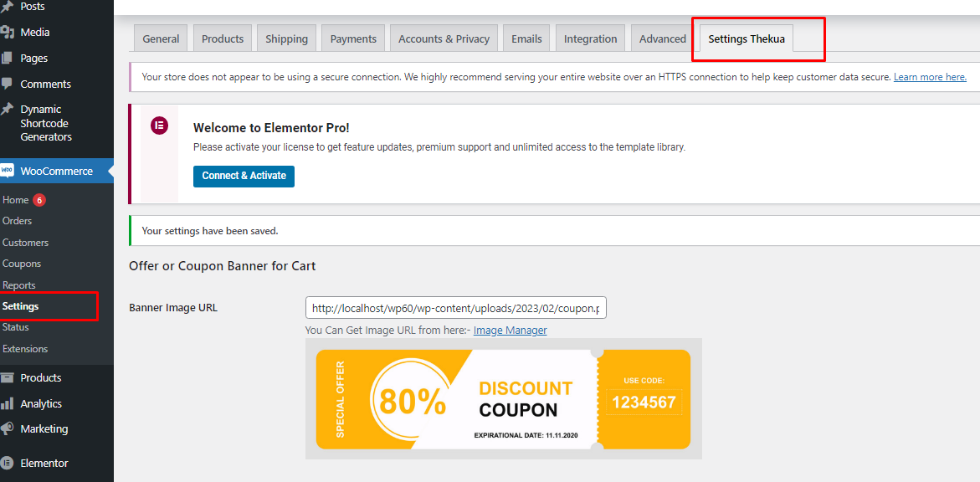Screen dimensions: 980x482
Task: Click the 'Banner Image URL' label
Action: tap(173, 308)
